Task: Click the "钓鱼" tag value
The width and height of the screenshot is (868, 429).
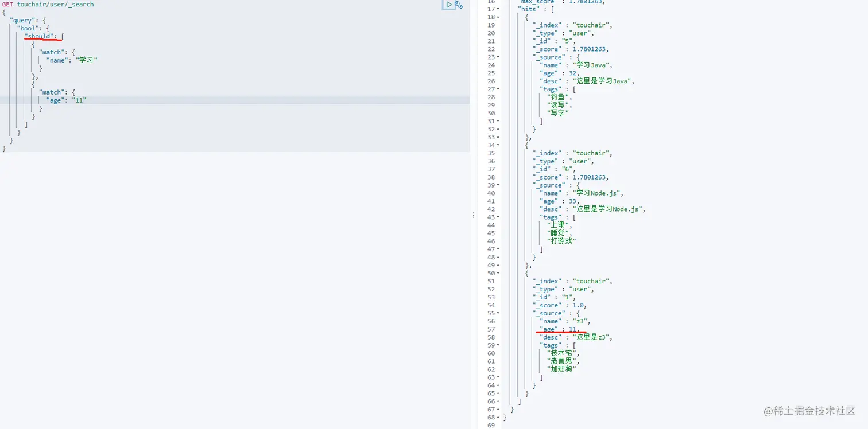Action: 557,97
